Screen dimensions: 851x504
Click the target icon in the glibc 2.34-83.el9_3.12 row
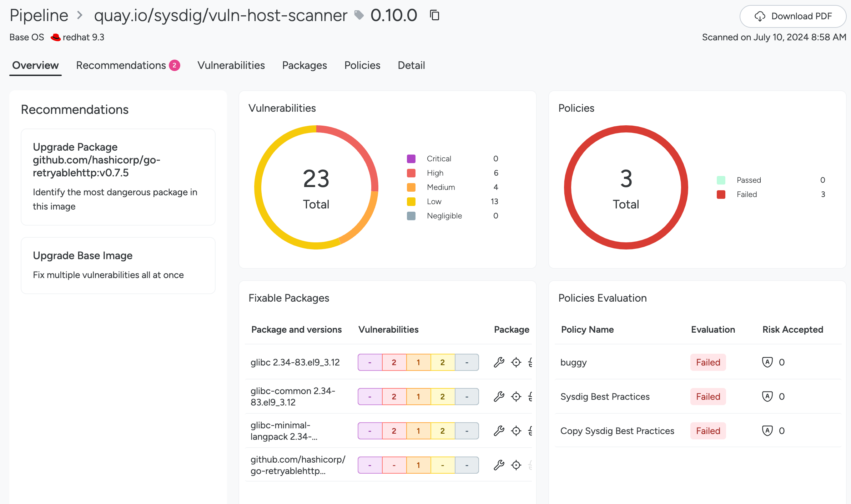(x=516, y=362)
